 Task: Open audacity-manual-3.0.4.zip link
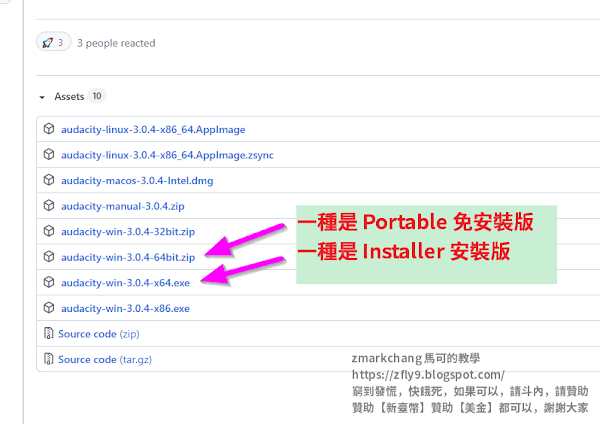(122, 206)
